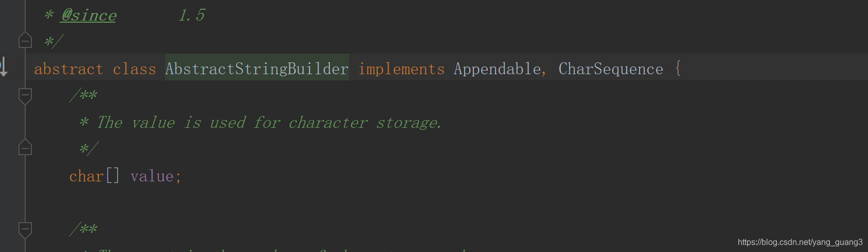Fold the 'value is used' comment at its opening marker

[25, 95]
